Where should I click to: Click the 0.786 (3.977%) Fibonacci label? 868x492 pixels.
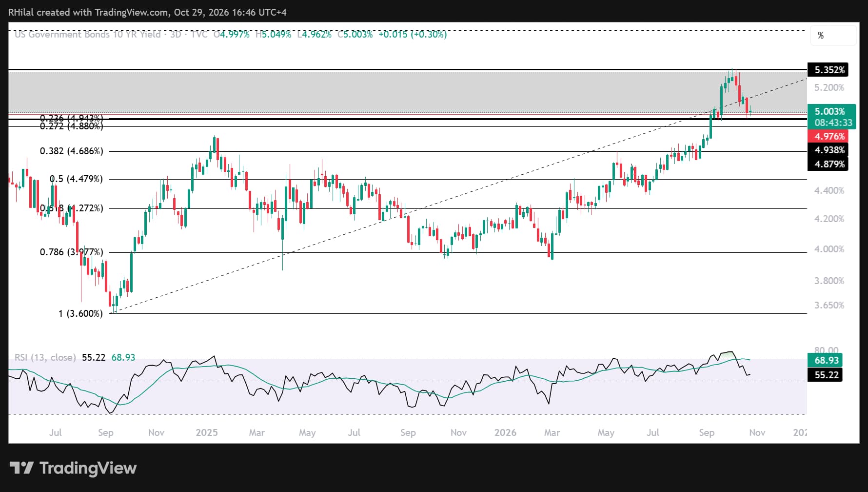(72, 252)
